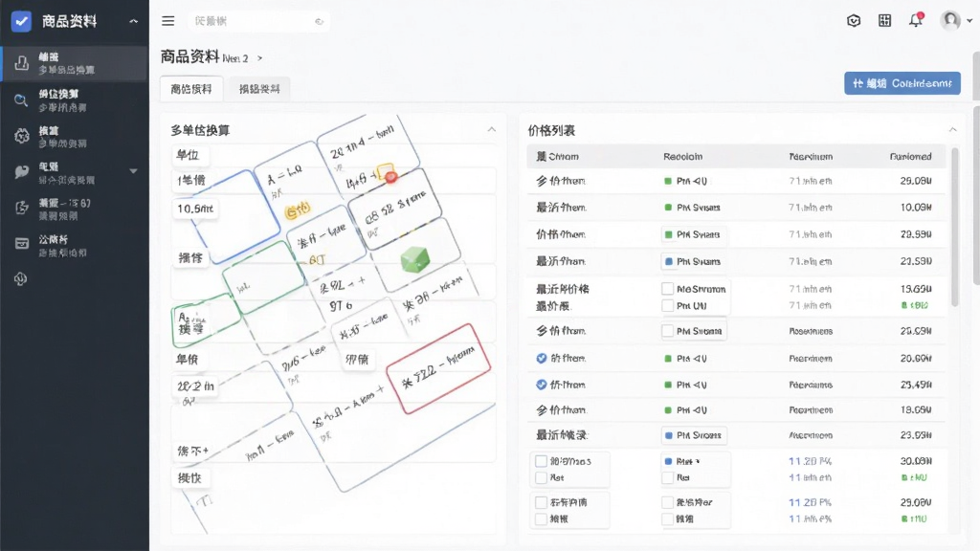The width and height of the screenshot is (980, 551).
Task: Collapse the 价格列表 panel with its chevron
Action: tap(952, 129)
